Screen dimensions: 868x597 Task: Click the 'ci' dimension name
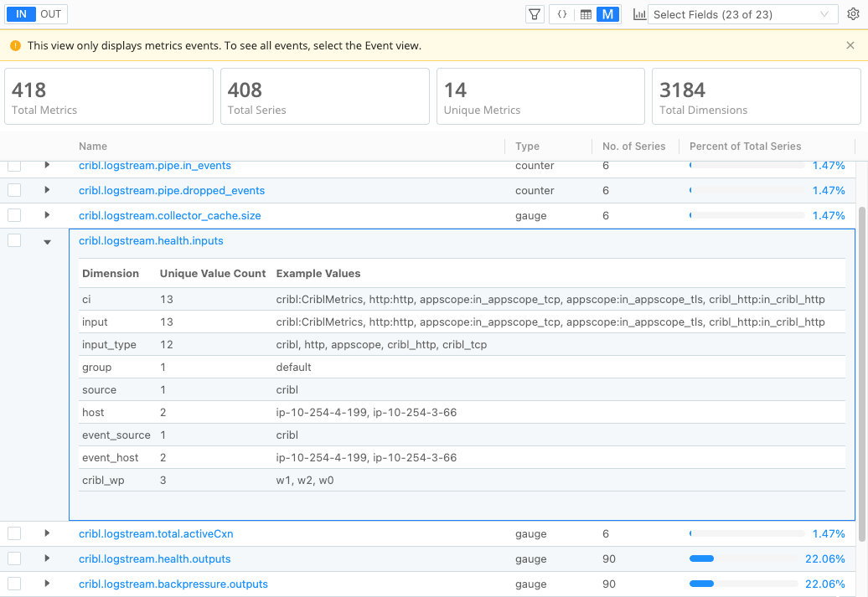tap(86, 299)
